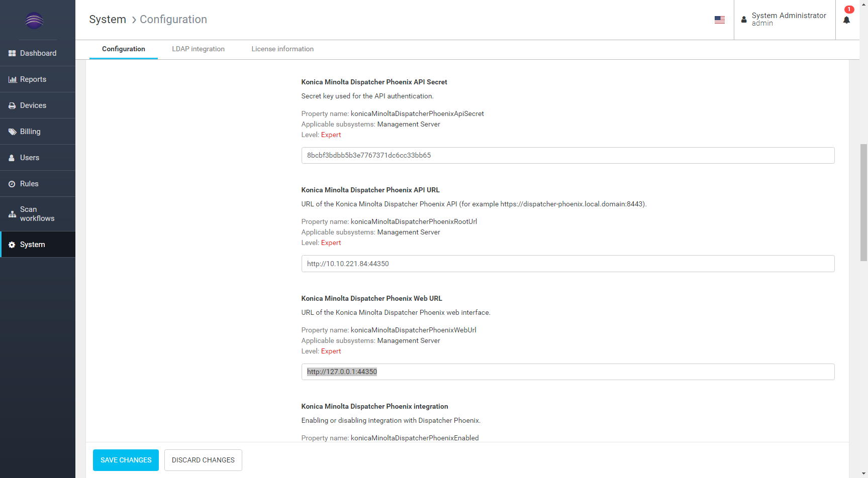Click the System menu label
The image size is (868, 478).
click(x=33, y=245)
